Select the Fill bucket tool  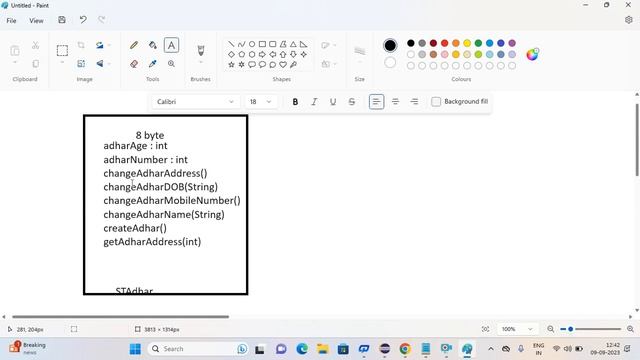point(153,45)
